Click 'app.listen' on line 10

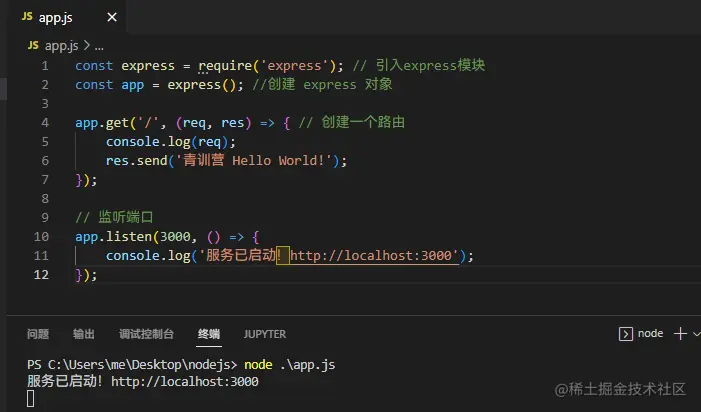click(114, 236)
